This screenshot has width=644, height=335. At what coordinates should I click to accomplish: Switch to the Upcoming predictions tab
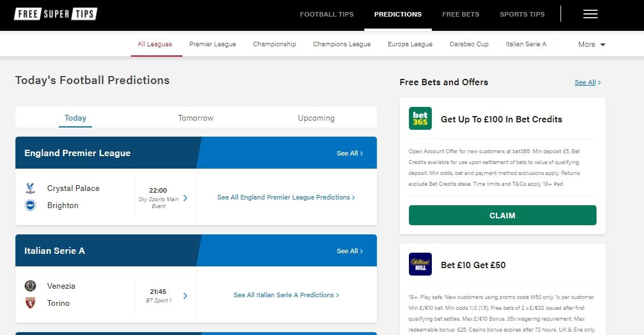pyautogui.click(x=316, y=118)
